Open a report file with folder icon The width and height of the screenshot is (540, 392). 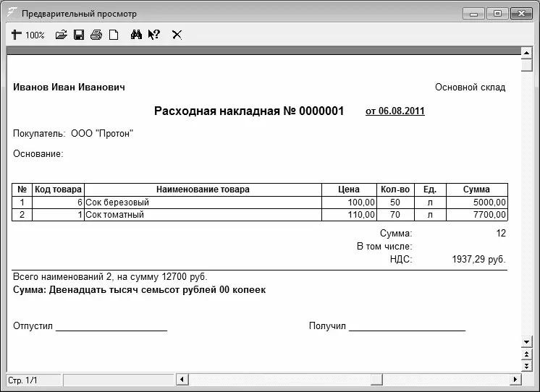point(62,35)
